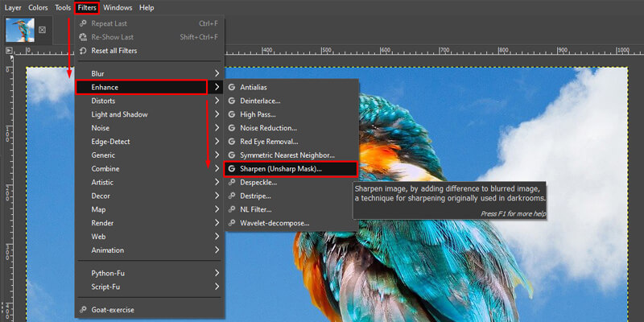
Task: Click the Reset all Filters icon
Action: pos(83,51)
